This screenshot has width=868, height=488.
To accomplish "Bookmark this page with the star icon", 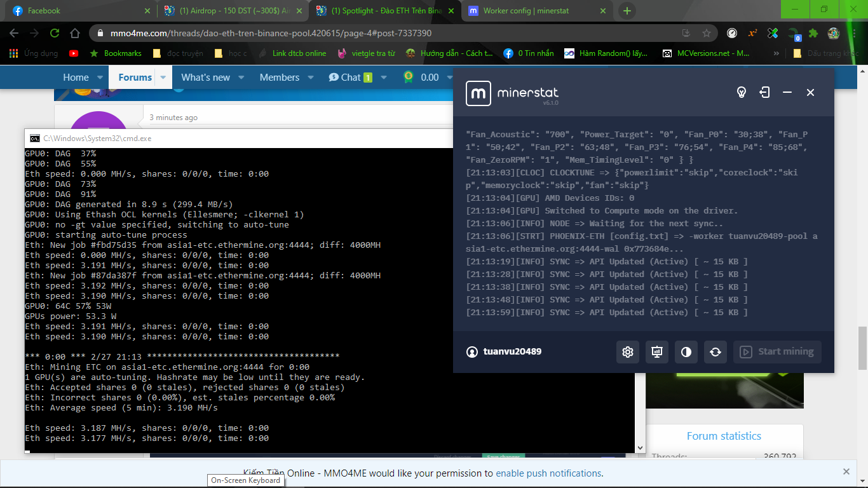I will [x=707, y=33].
